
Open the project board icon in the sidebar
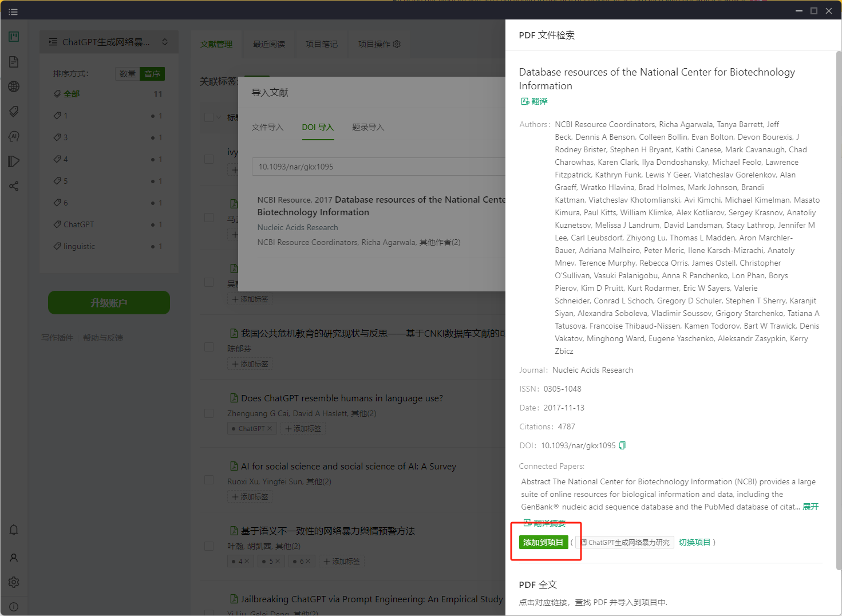(x=14, y=37)
